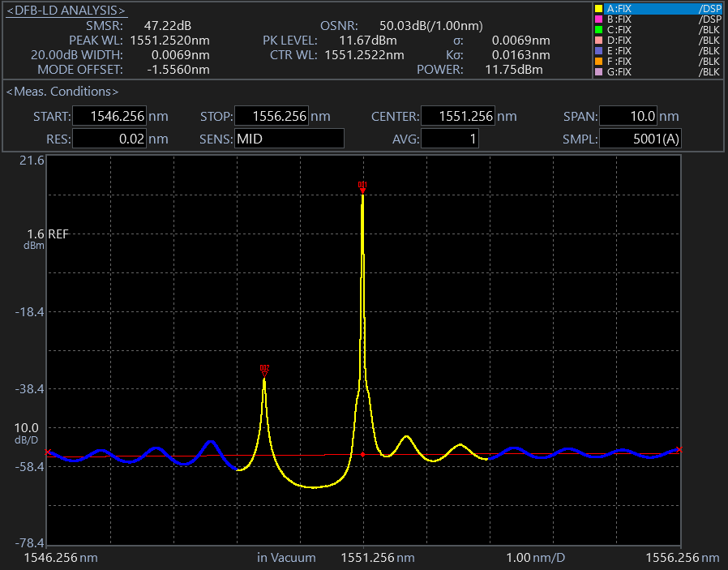
Task: Click the START wavelength field
Action: click(109, 116)
